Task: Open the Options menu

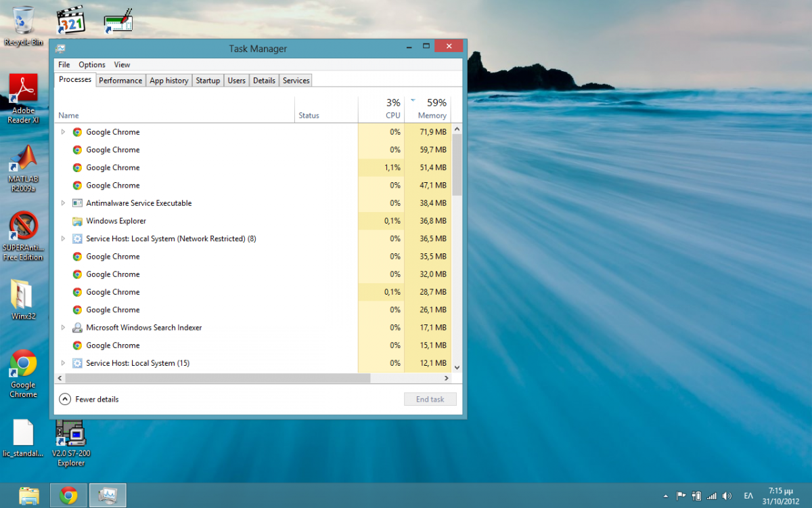Action: pyautogui.click(x=92, y=65)
